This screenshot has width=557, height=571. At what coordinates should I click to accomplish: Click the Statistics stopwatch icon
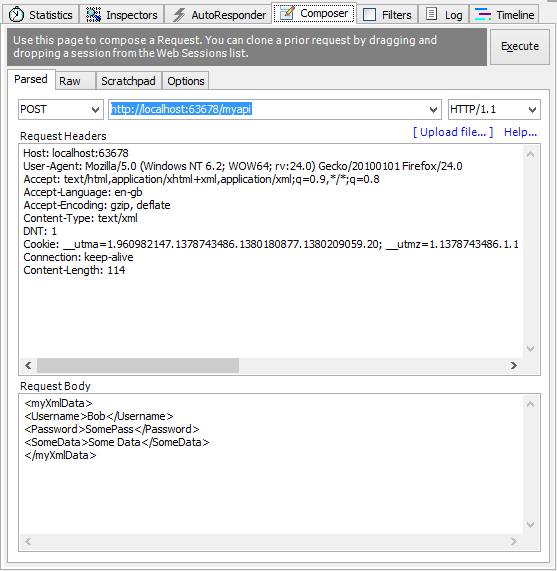click(16, 15)
